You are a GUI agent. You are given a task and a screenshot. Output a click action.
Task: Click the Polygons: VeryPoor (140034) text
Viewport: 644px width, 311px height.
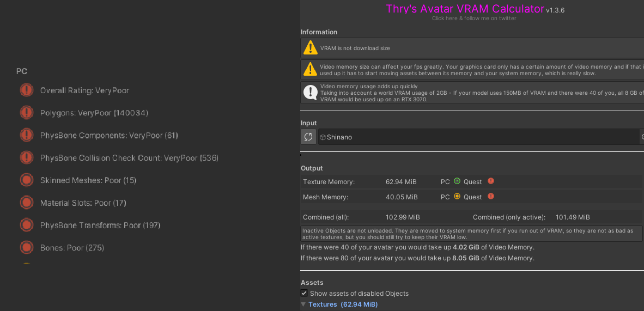pyautogui.click(x=94, y=113)
